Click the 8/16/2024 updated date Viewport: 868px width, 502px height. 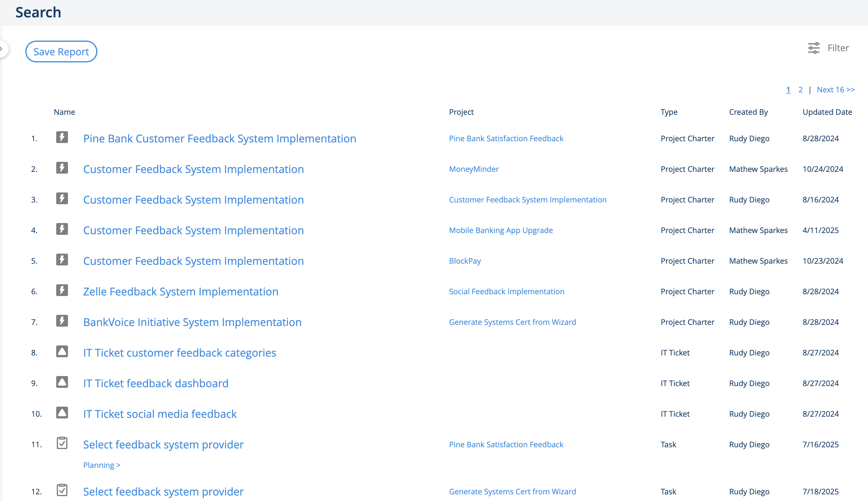[x=820, y=200]
